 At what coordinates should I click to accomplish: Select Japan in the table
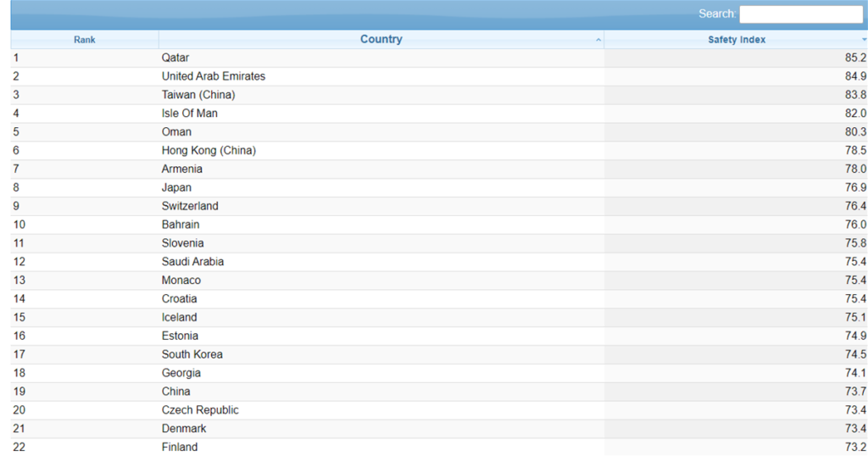click(176, 187)
